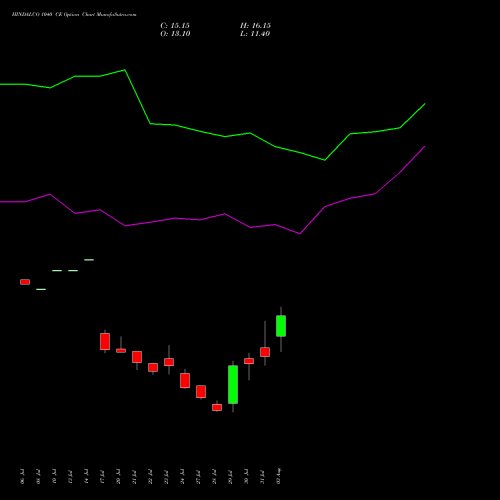This screenshot has height=500, width=500.
Task: Click the close value C: 15.15
Action: [175, 26]
